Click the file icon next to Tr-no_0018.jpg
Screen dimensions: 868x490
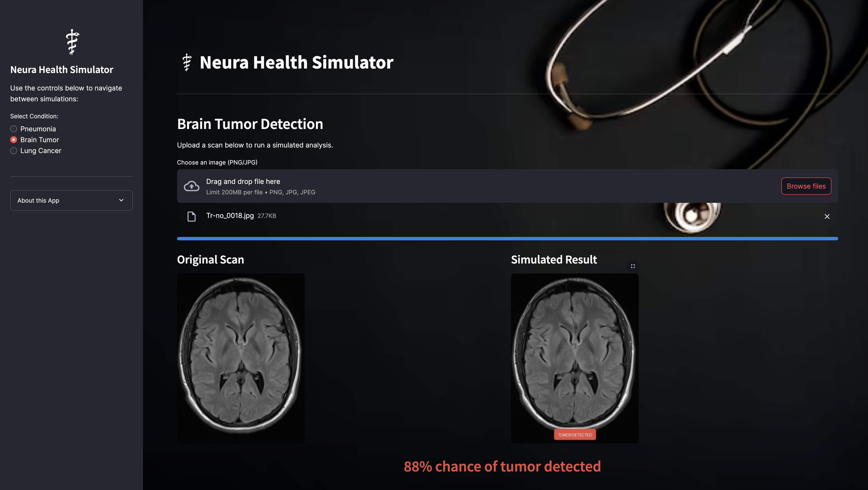[x=191, y=216]
